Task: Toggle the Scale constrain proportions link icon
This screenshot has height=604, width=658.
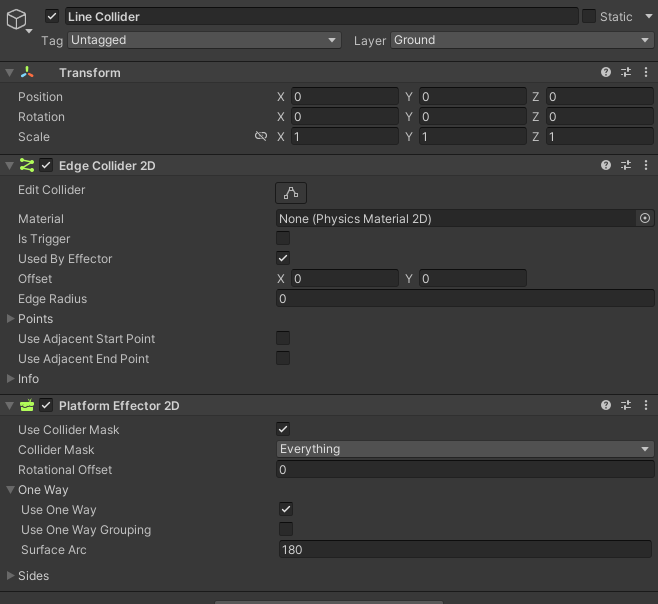Action: coord(261,137)
